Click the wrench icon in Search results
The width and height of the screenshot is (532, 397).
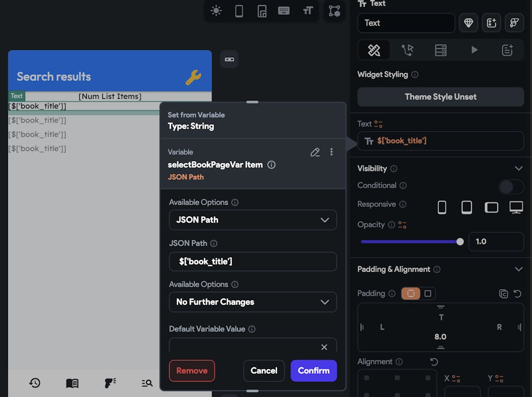194,77
